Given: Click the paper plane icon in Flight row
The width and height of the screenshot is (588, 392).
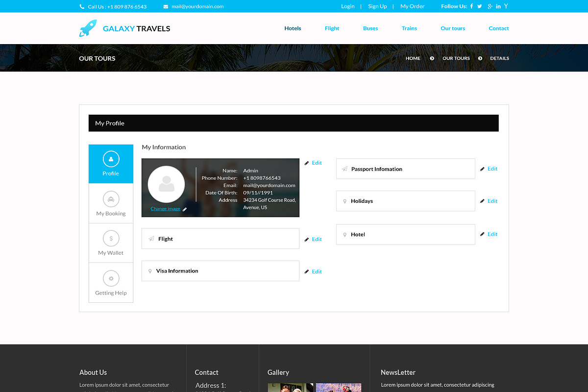Looking at the screenshot, I should click(151, 239).
